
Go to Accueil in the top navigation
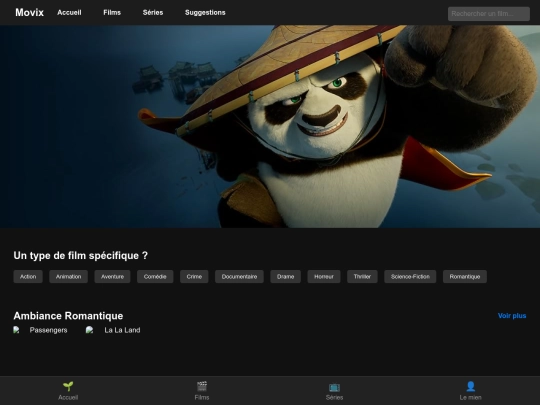click(69, 12)
